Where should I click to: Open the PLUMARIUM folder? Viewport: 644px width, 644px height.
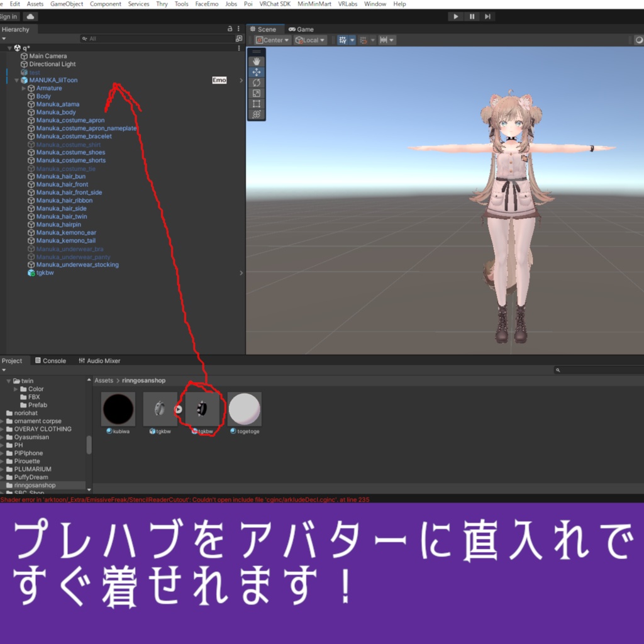pos(33,469)
